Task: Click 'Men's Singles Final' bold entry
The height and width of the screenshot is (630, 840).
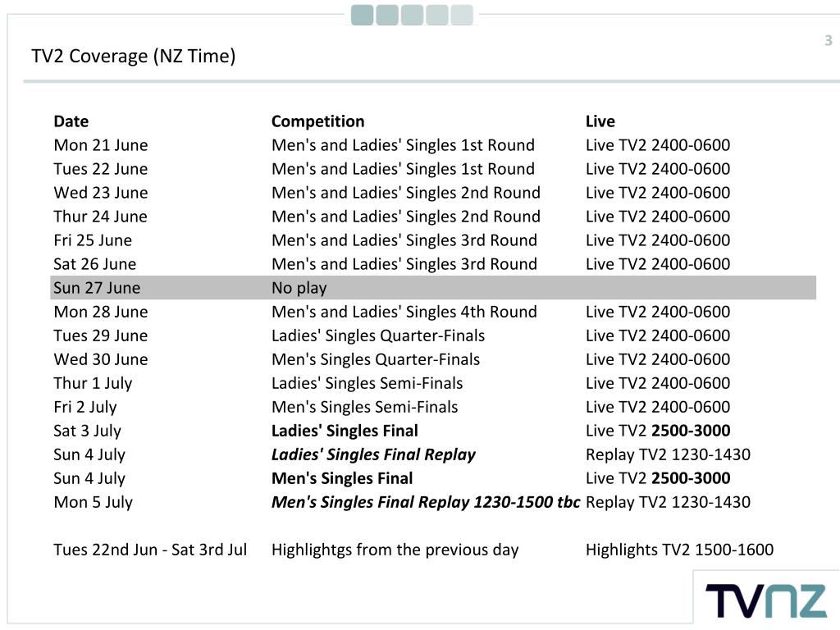Action: click(342, 478)
